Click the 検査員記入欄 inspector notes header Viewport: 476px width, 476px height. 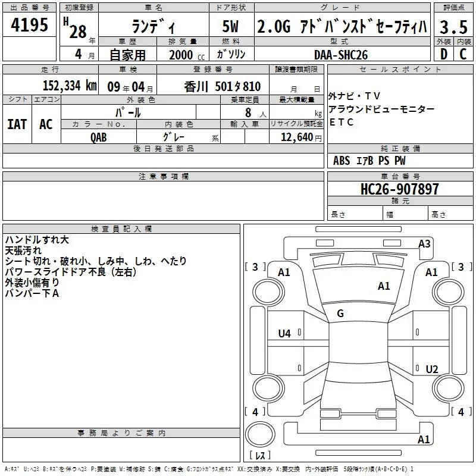[121, 229]
